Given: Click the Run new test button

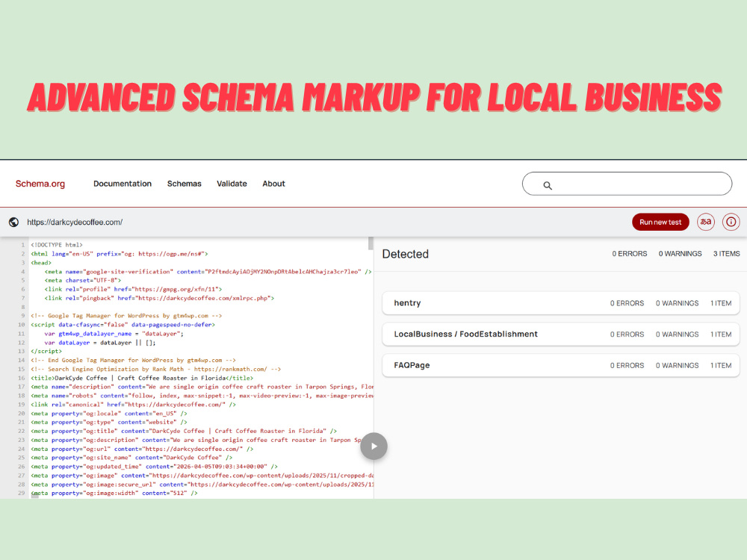Looking at the screenshot, I should coord(660,223).
